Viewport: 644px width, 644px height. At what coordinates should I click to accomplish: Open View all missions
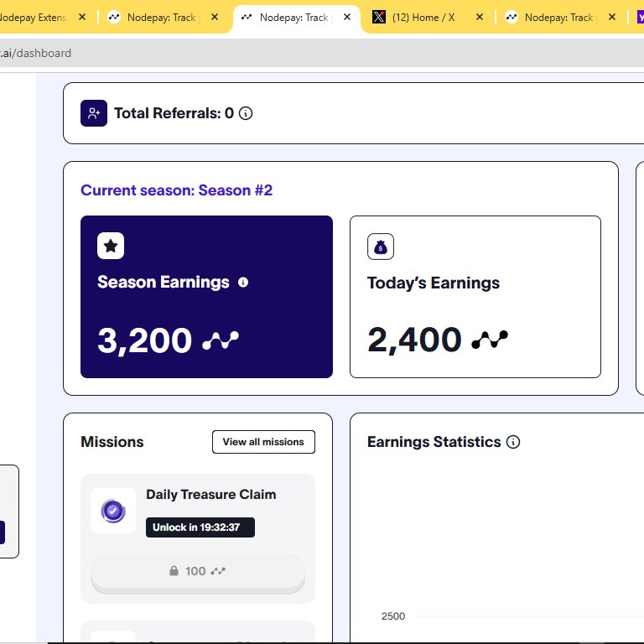click(263, 442)
